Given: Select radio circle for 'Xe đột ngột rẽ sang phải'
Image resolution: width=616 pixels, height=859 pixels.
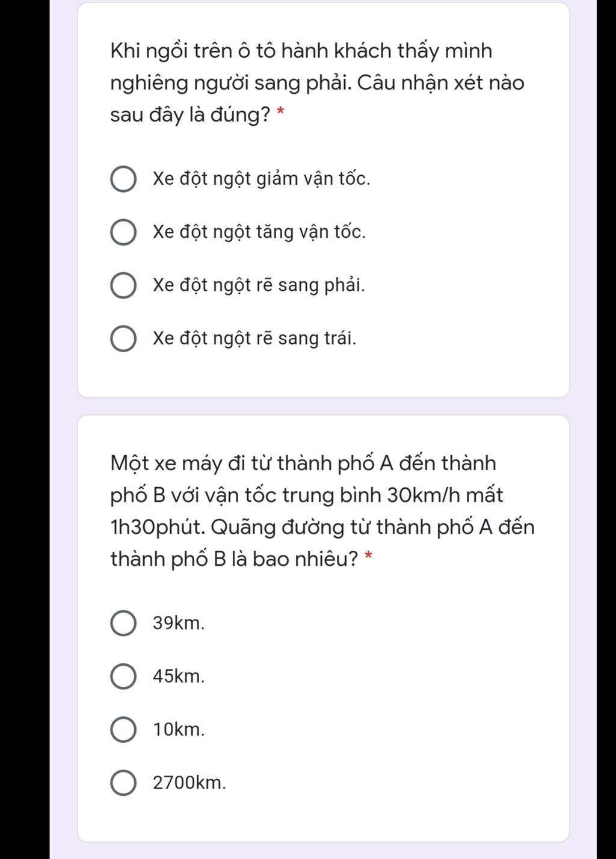Looking at the screenshot, I should (x=124, y=285).
